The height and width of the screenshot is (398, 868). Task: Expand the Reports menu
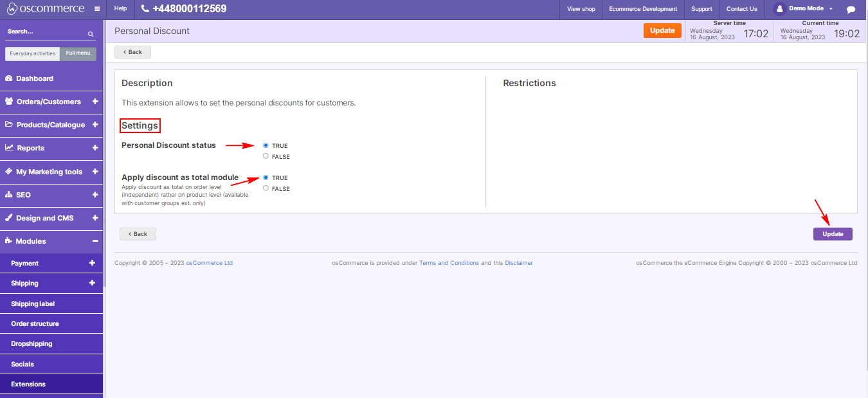(x=95, y=148)
